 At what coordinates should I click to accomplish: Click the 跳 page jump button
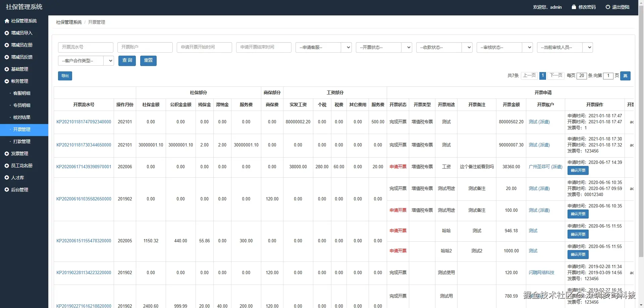click(x=625, y=76)
